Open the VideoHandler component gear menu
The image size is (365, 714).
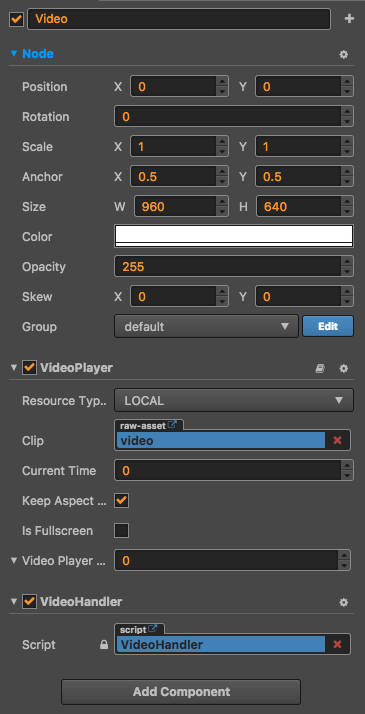[344, 602]
